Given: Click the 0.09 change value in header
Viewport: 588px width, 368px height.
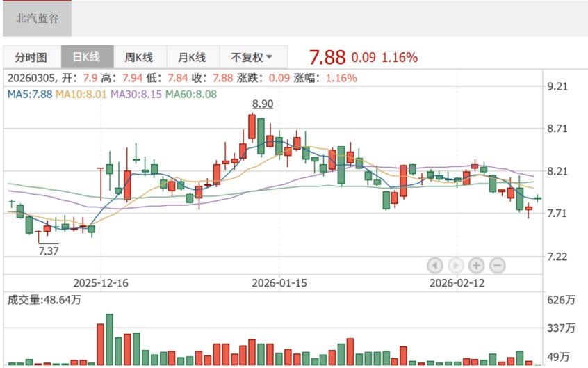Looking at the screenshot, I should point(364,58).
